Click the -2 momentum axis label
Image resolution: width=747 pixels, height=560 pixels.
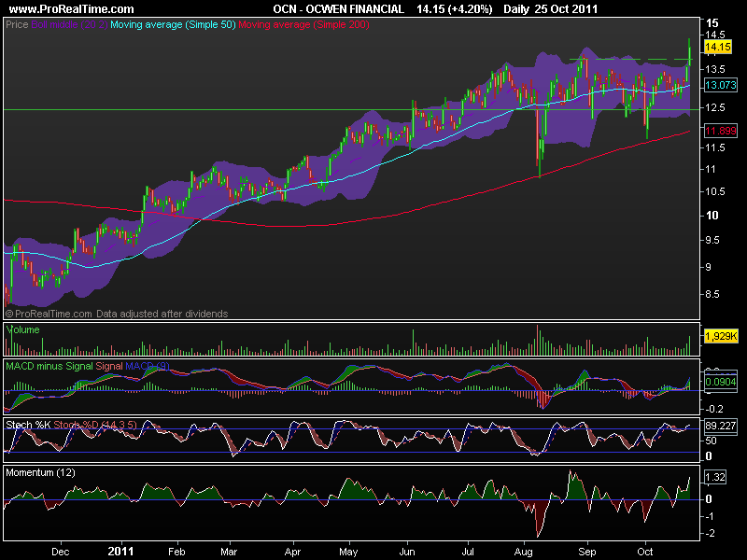(x=710, y=533)
